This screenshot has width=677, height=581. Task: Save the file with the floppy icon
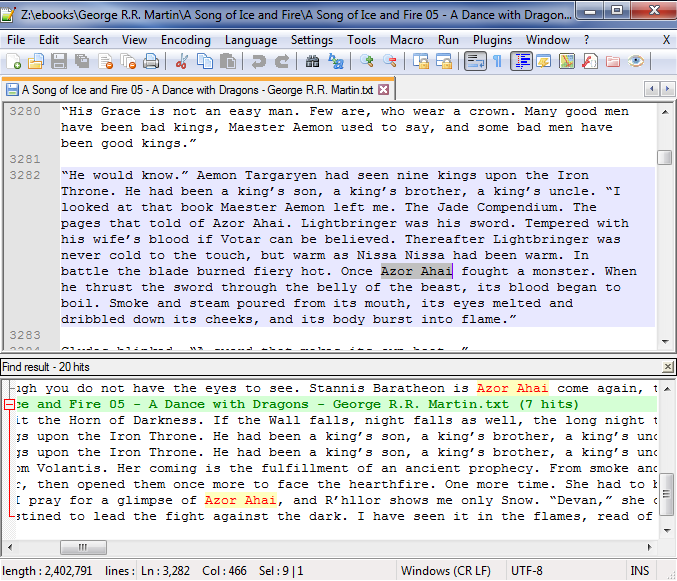(59, 61)
